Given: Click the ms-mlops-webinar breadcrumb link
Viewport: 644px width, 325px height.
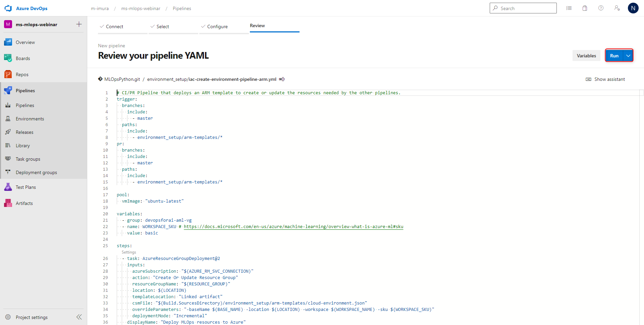Looking at the screenshot, I should pos(141,8).
